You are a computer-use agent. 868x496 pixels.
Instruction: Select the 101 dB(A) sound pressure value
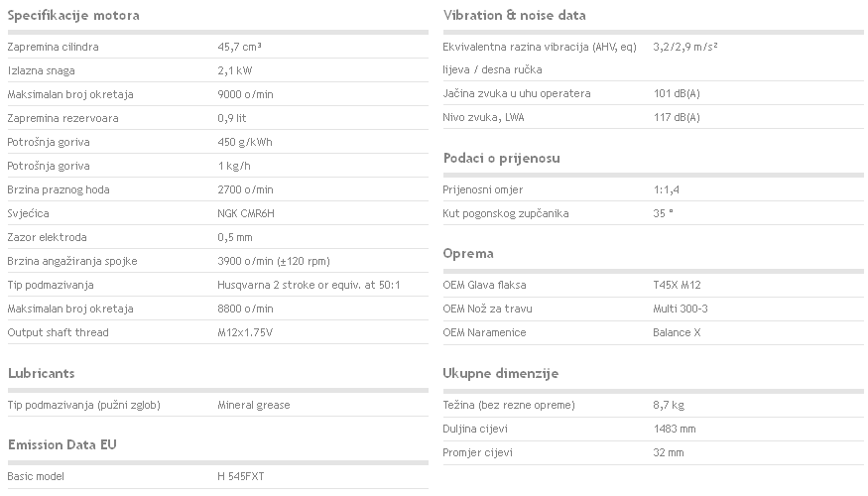677,93
